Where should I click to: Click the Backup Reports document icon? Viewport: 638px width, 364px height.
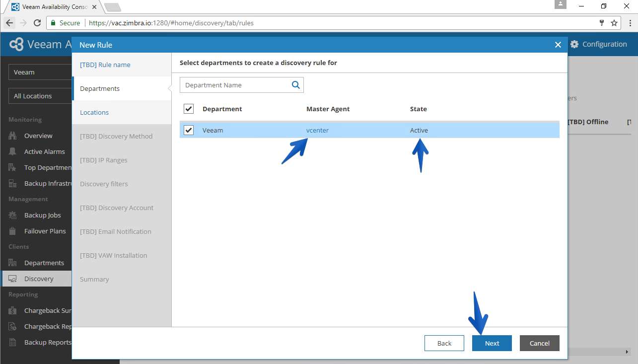click(x=13, y=342)
